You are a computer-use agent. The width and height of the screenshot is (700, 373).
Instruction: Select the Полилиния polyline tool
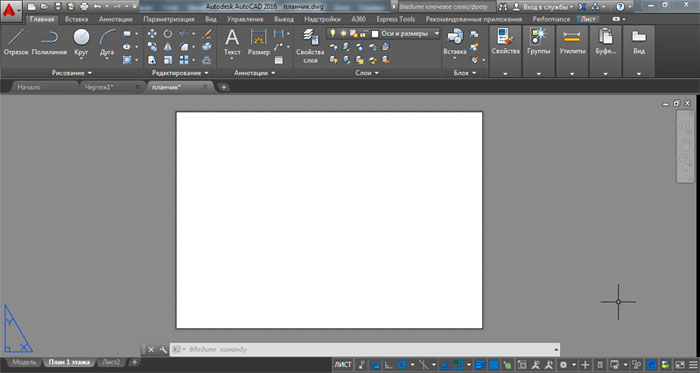click(49, 42)
